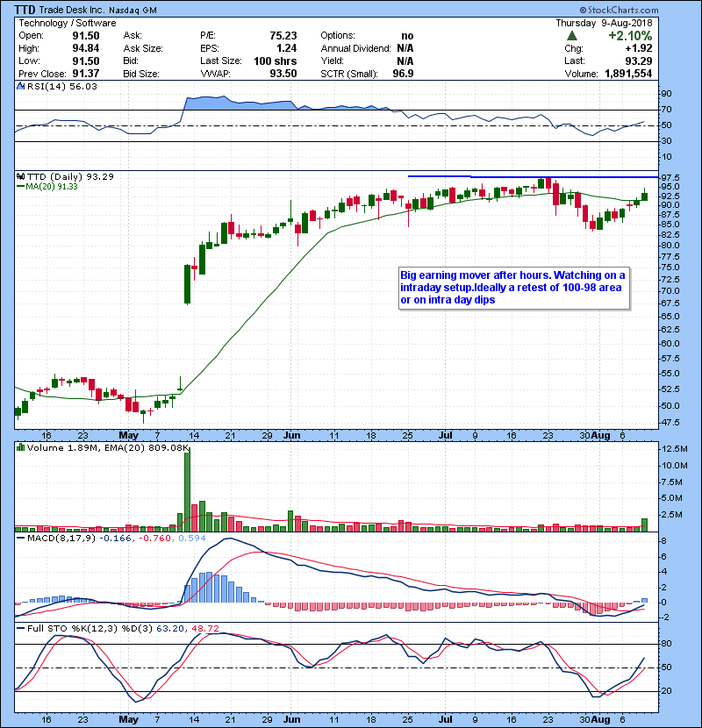Image resolution: width=702 pixels, height=728 pixels.
Task: Click the RSI indicator icon
Action: click(x=20, y=86)
